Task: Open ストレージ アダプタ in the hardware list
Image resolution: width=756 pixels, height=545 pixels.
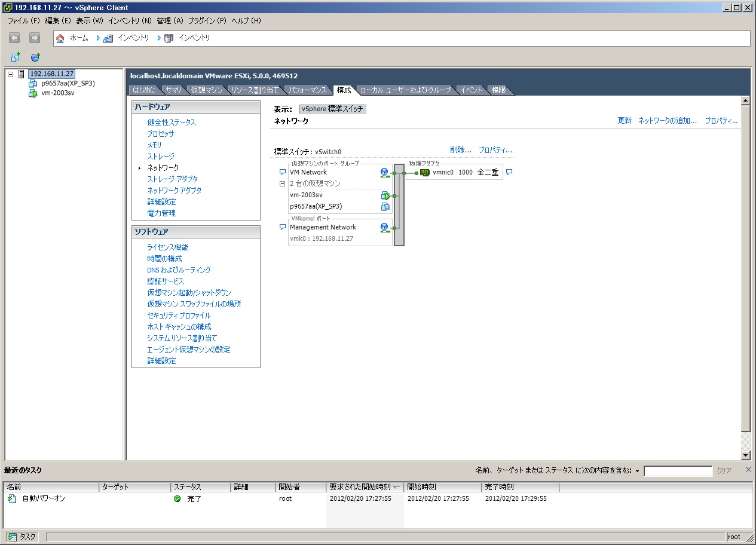Action: click(173, 179)
